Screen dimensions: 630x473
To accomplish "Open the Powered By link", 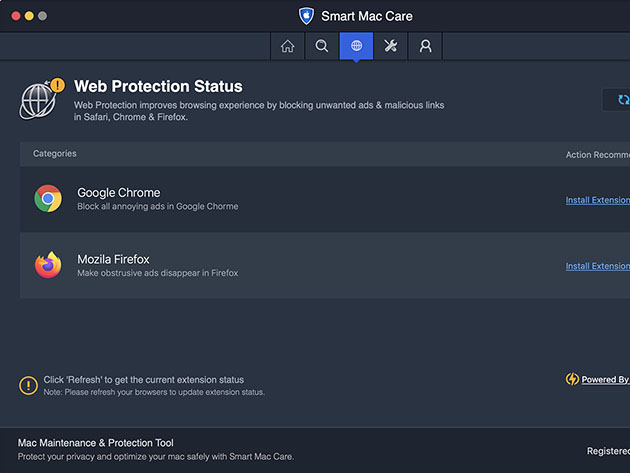I will (605, 380).
